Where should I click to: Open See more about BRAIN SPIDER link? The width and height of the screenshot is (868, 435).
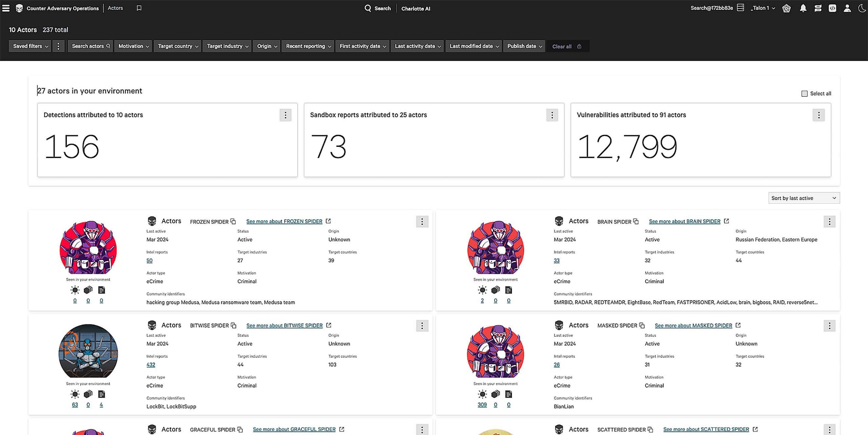pos(685,221)
